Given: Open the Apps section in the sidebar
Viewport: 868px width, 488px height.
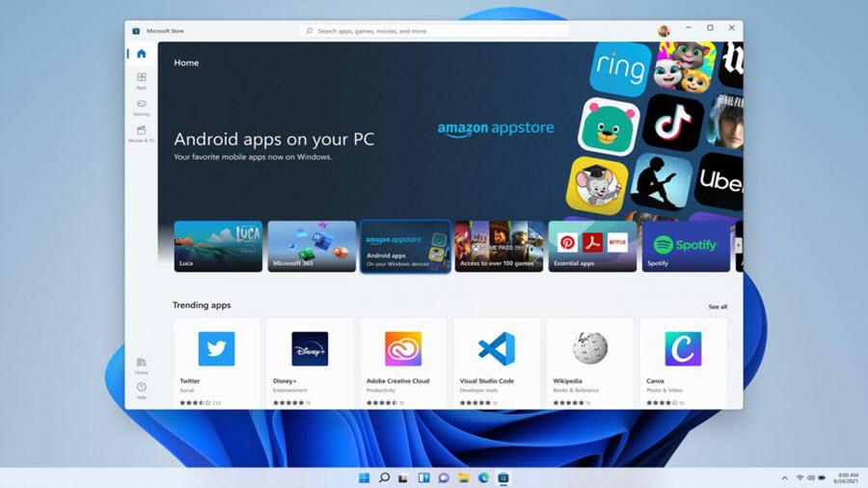Looking at the screenshot, I should coord(141,80).
